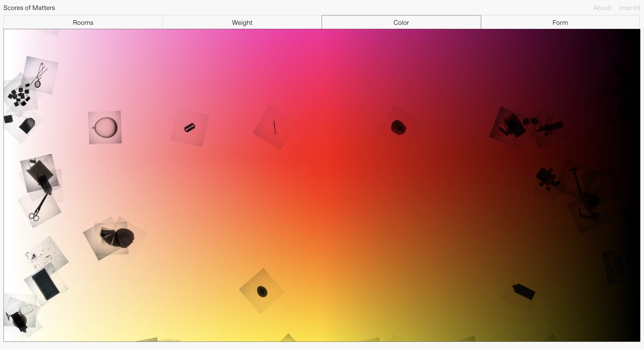Open the Weight tab
Viewport: 644px width, 349px height.
click(x=242, y=23)
